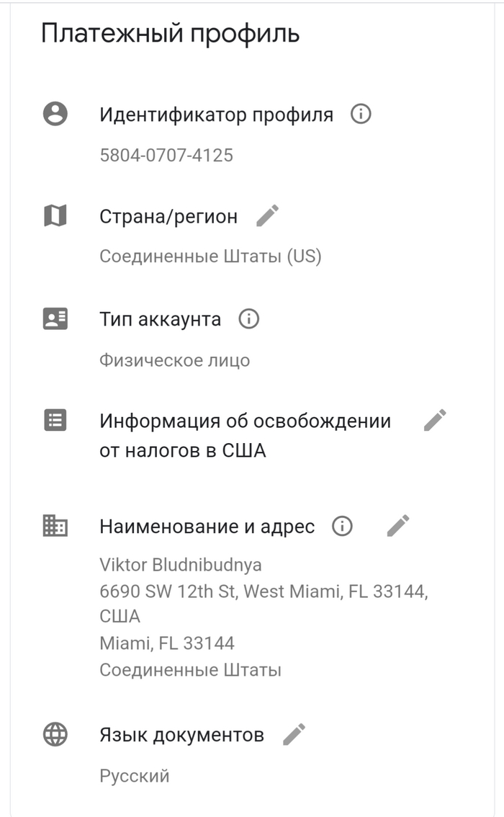Click the profile ID number 5804-0707-4125
Image resolution: width=504 pixels, height=817 pixels.
click(166, 155)
